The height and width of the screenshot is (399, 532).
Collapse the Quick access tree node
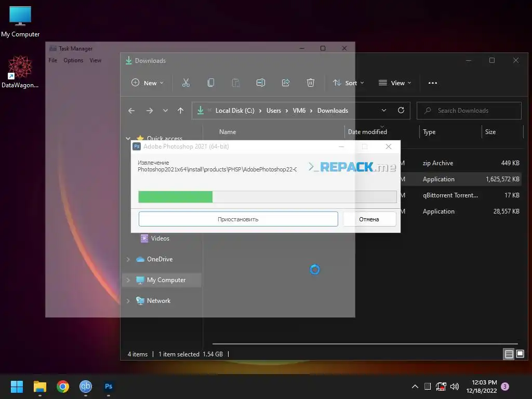(x=128, y=138)
